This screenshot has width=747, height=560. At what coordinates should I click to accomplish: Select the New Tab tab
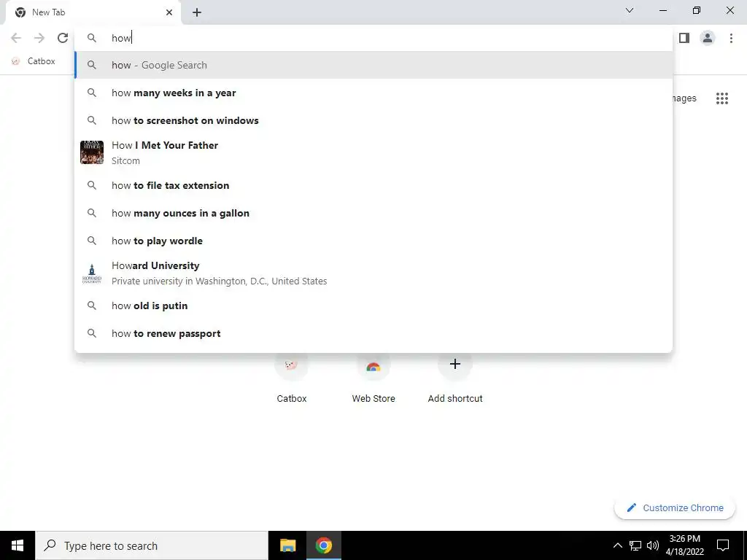pyautogui.click(x=93, y=13)
